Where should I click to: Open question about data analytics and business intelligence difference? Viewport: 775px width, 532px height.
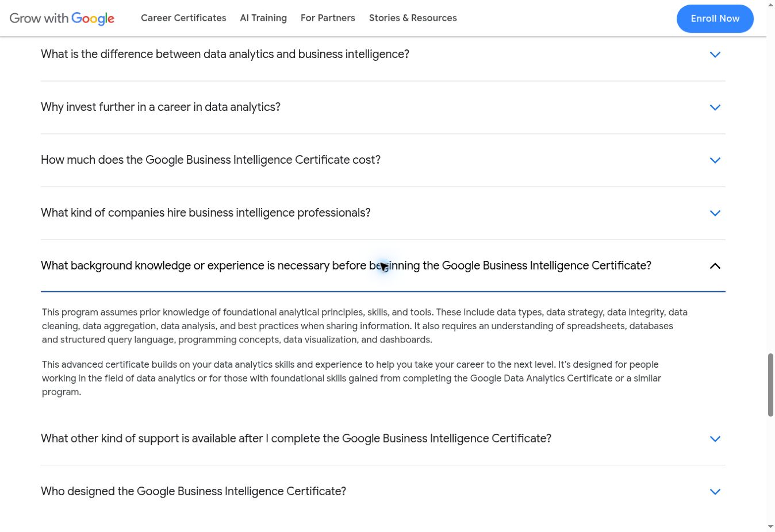(x=225, y=54)
